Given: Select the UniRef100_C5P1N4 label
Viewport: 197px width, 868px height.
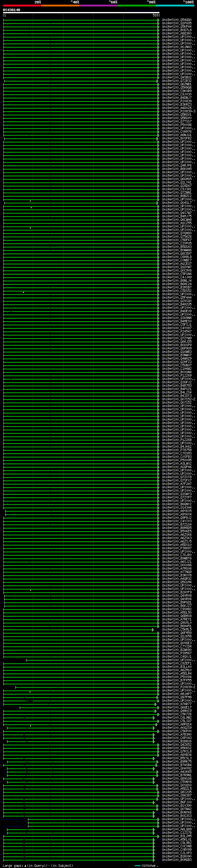Looking at the screenshot, I should click(177, 274).
